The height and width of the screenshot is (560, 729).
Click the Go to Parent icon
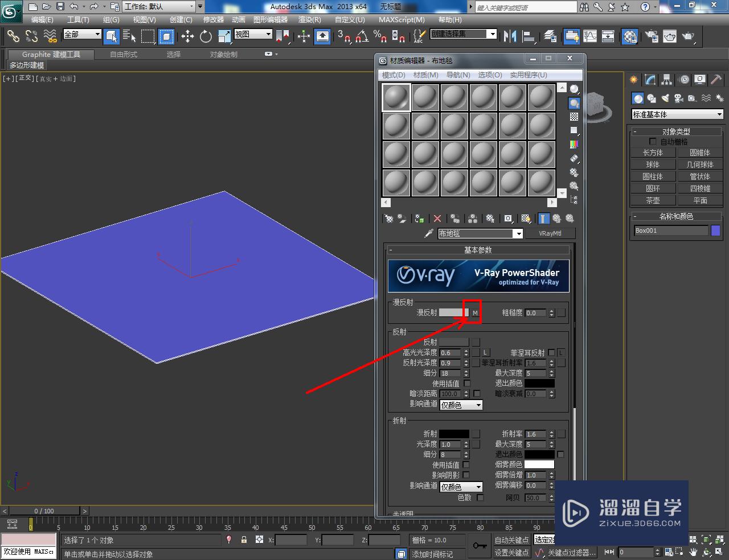tap(556, 219)
